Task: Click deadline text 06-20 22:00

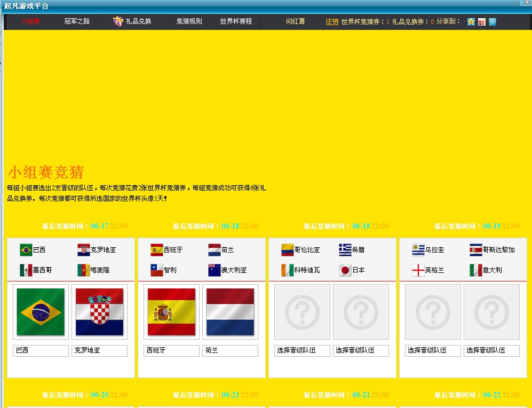Action: (109, 395)
